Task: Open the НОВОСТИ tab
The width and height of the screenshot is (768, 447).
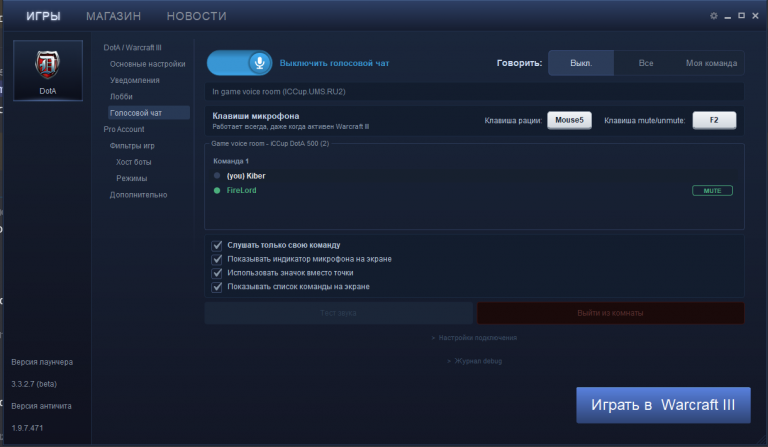Action: click(x=196, y=16)
